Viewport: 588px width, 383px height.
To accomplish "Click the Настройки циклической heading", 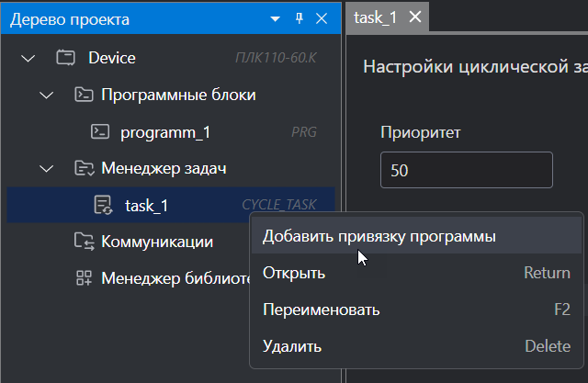I will click(x=475, y=67).
